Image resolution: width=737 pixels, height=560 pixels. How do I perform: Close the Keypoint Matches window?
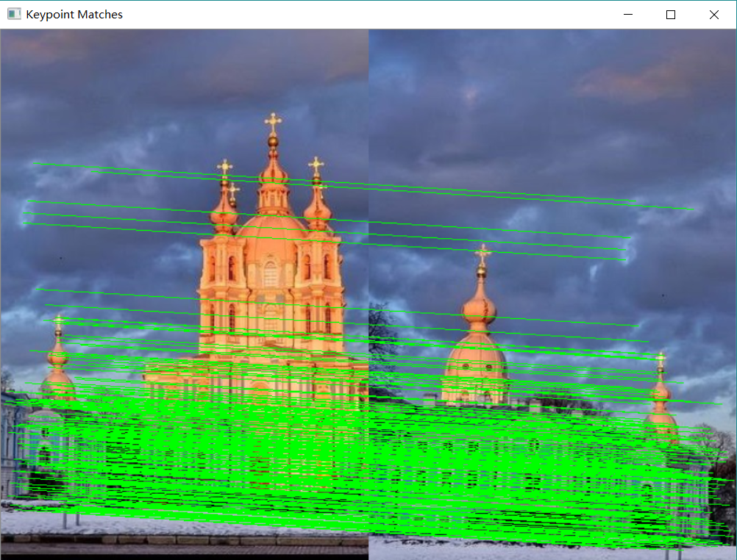coord(713,14)
